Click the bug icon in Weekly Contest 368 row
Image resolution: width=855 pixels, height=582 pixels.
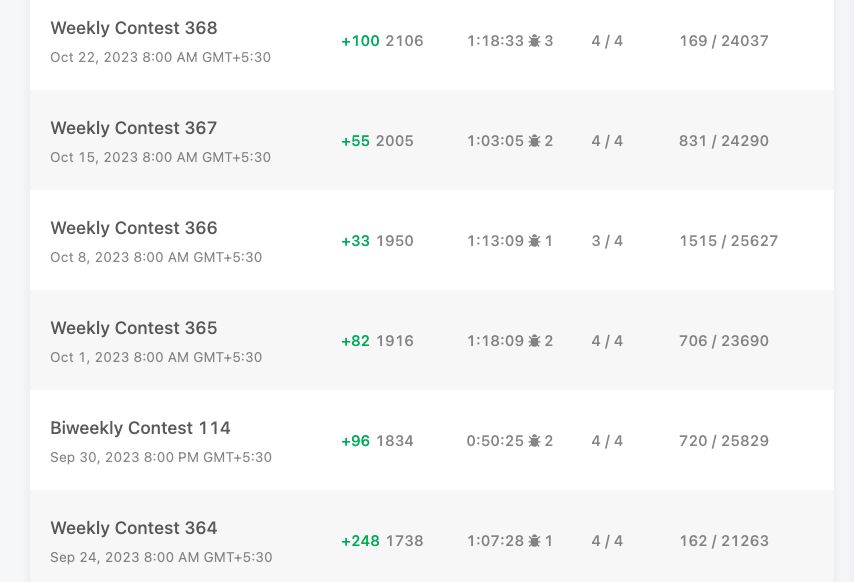point(534,41)
